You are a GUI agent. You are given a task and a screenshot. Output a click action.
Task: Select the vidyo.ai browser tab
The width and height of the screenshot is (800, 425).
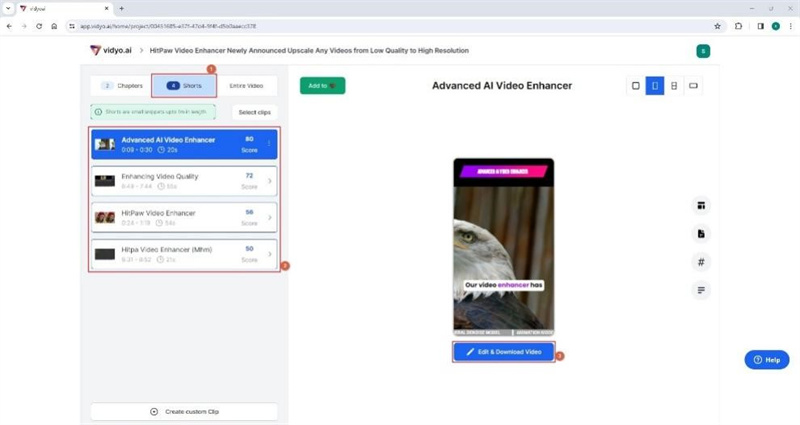pos(64,9)
